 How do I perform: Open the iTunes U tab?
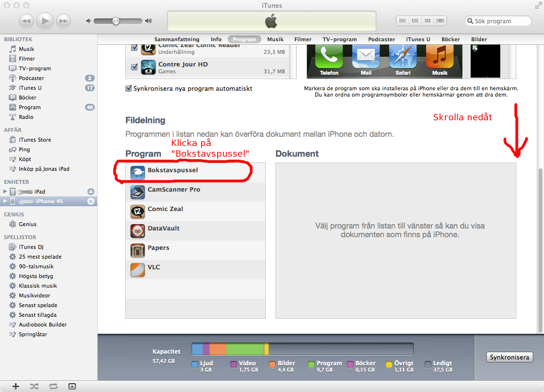tap(418, 39)
